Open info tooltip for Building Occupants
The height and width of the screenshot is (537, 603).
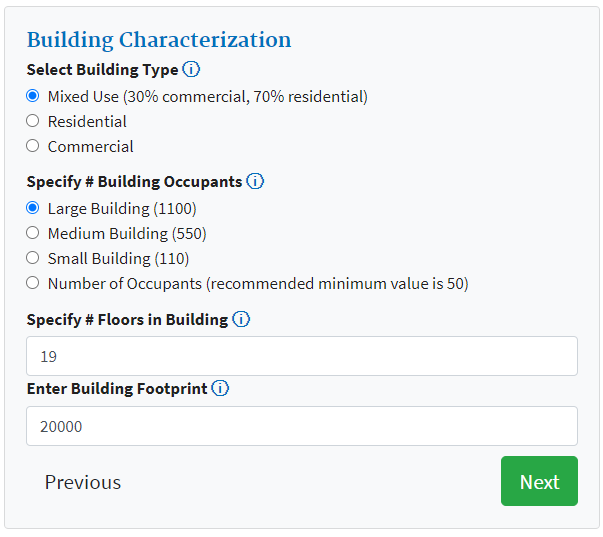(x=255, y=182)
